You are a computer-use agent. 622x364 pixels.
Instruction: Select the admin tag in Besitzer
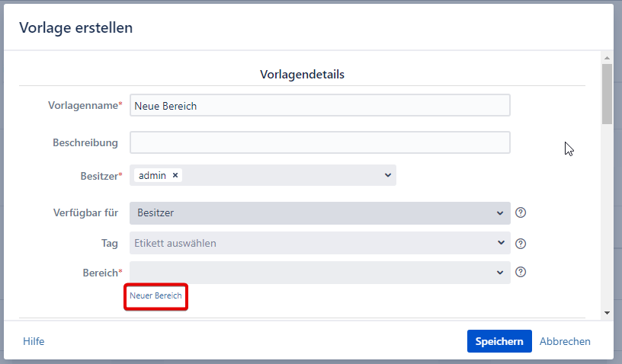(152, 175)
